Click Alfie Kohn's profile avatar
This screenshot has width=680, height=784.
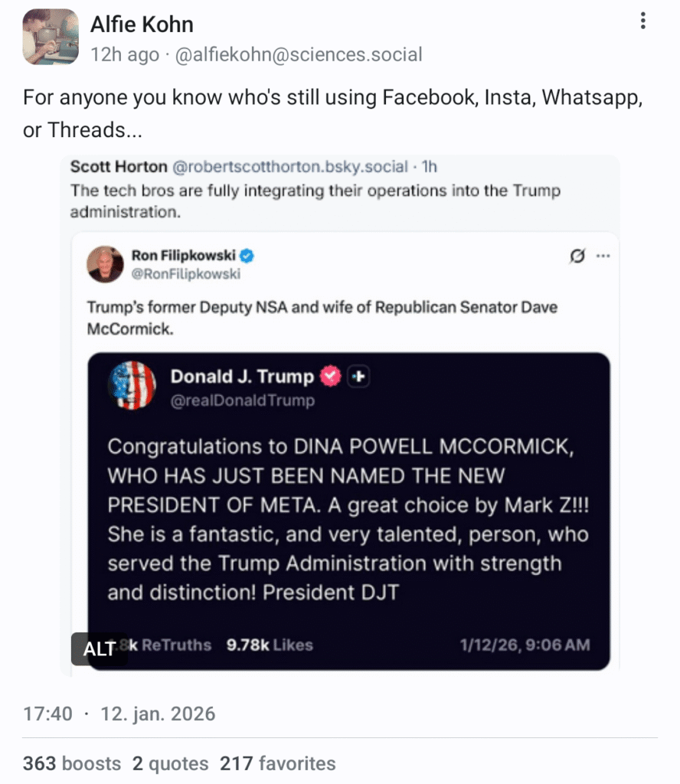[51, 37]
